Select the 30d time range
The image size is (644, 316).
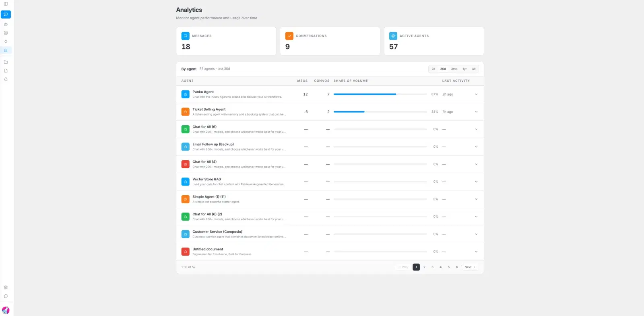coord(443,69)
